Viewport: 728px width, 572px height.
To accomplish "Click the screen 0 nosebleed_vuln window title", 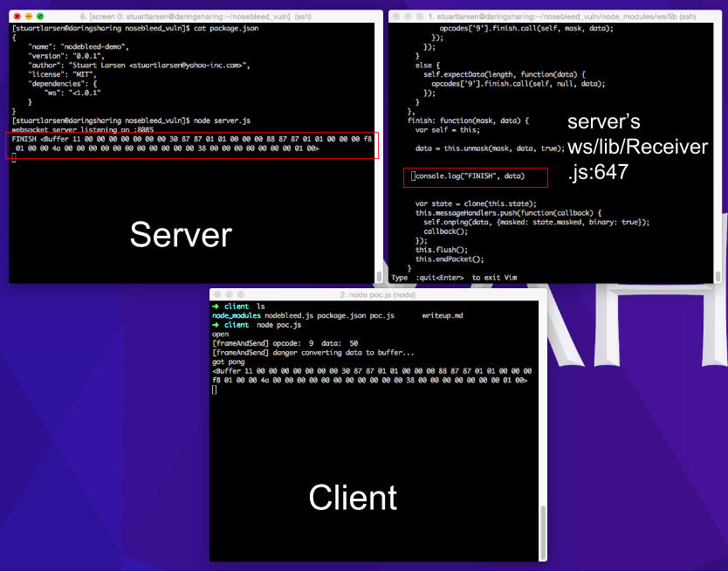I will pos(196,17).
